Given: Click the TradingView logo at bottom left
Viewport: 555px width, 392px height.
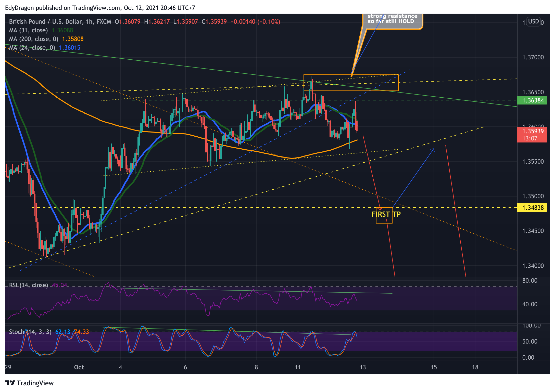Looking at the screenshot, I should tap(29, 383).
